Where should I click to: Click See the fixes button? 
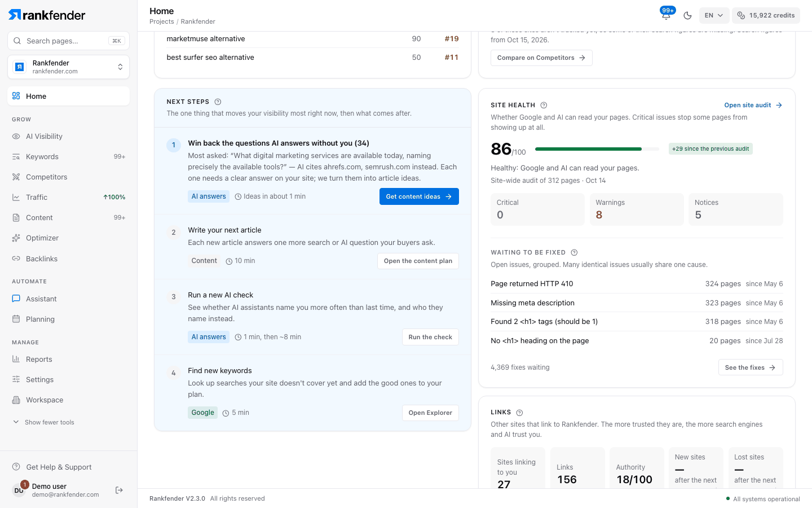[751, 367]
